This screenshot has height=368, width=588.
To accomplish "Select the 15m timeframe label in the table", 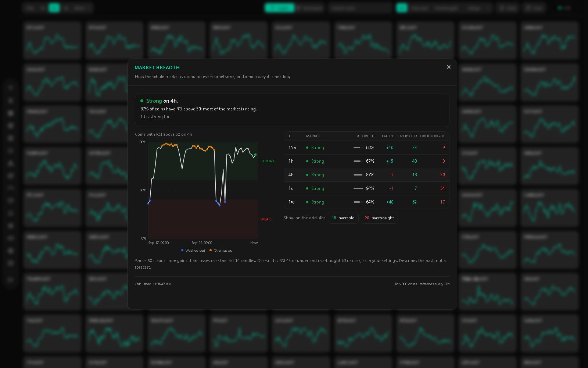I will 293,148.
